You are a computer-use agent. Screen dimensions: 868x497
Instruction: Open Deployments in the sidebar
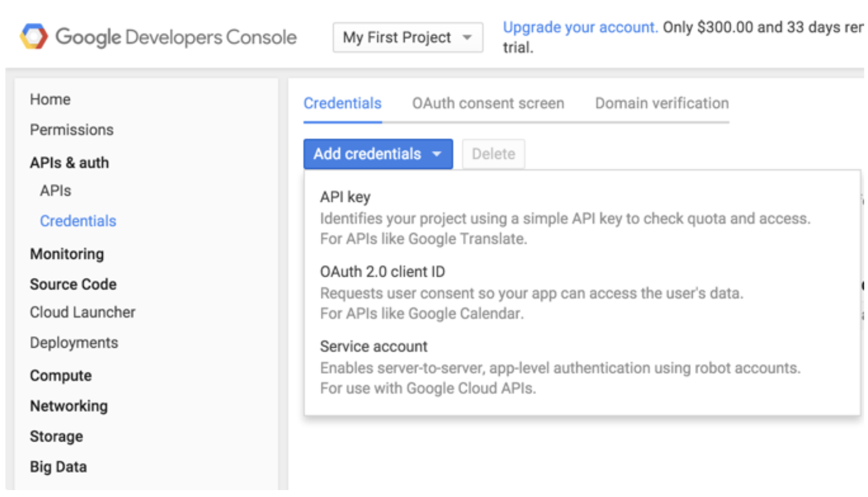coord(74,342)
